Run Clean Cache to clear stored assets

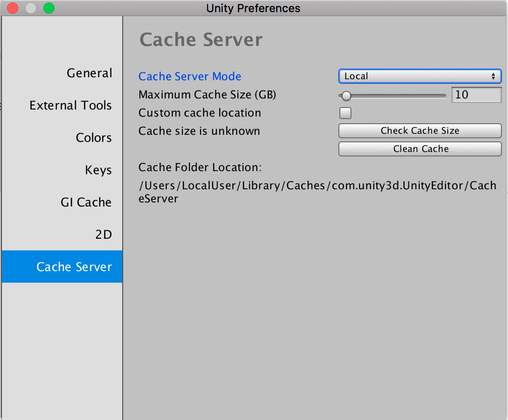point(420,148)
